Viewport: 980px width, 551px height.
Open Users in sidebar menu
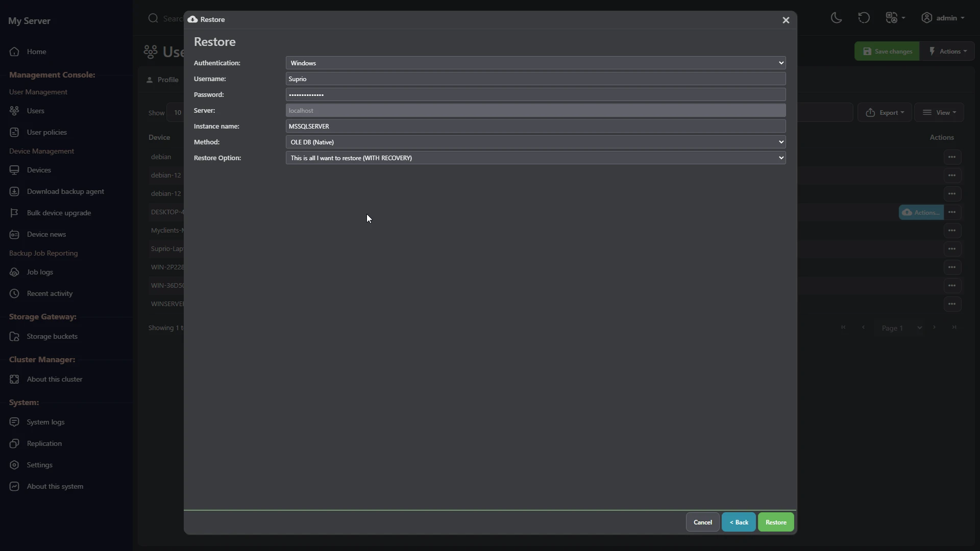[36, 111]
